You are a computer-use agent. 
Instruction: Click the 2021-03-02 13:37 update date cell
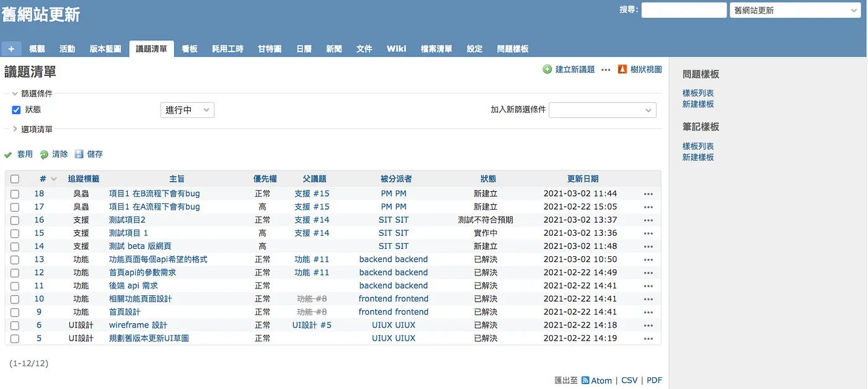[x=580, y=220]
